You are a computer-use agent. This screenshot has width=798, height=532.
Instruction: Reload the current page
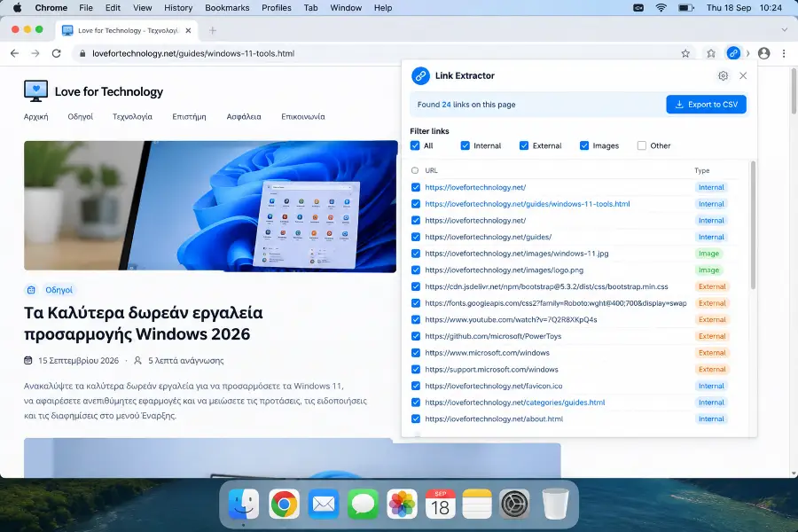click(x=57, y=53)
